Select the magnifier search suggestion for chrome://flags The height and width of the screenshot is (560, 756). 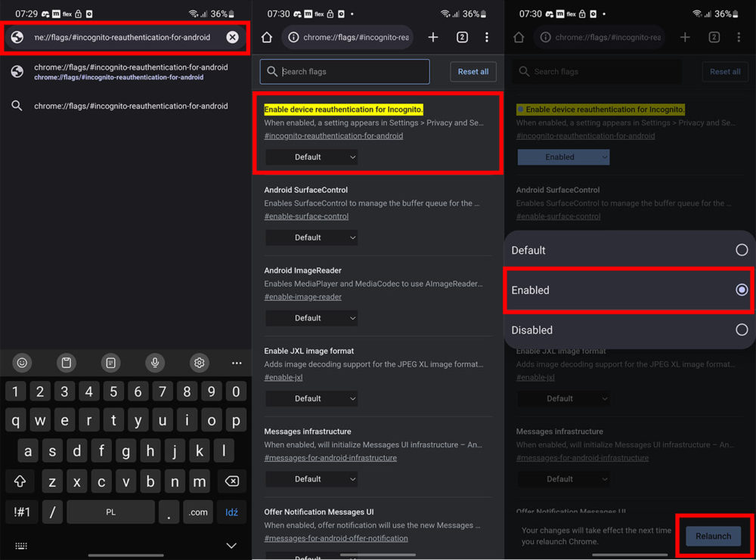coord(125,106)
